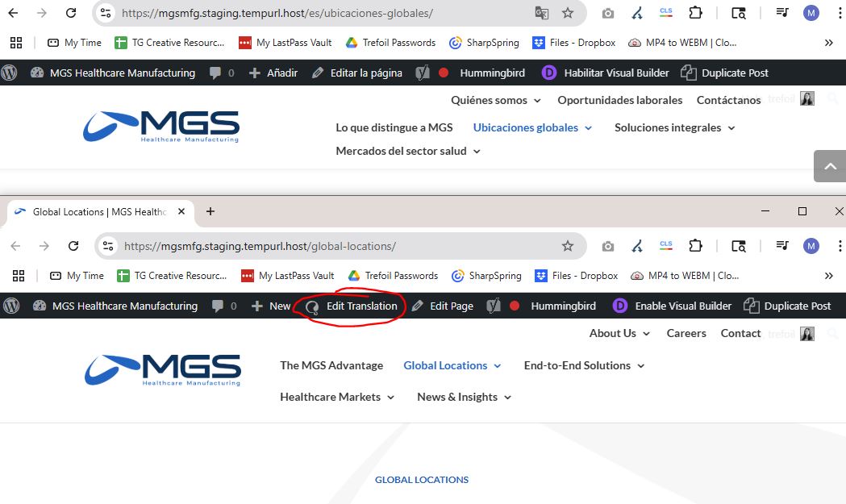Open the Yoast SEO icon in English admin bar
Screen dimensions: 846x504
pos(494,306)
